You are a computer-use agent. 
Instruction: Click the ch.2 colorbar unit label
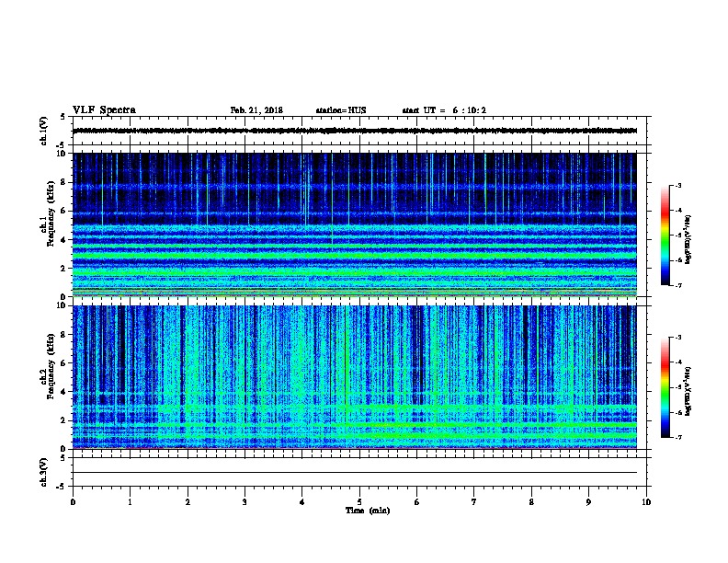pos(688,391)
